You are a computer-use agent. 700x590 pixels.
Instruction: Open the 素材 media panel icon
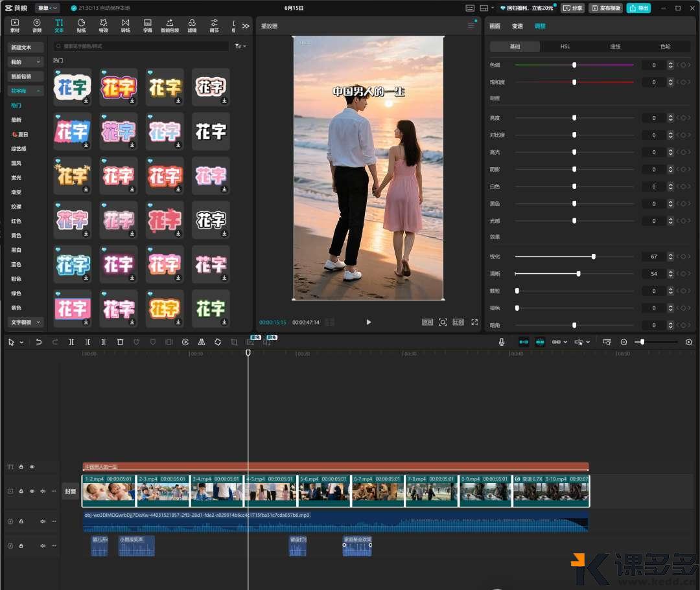coord(15,25)
